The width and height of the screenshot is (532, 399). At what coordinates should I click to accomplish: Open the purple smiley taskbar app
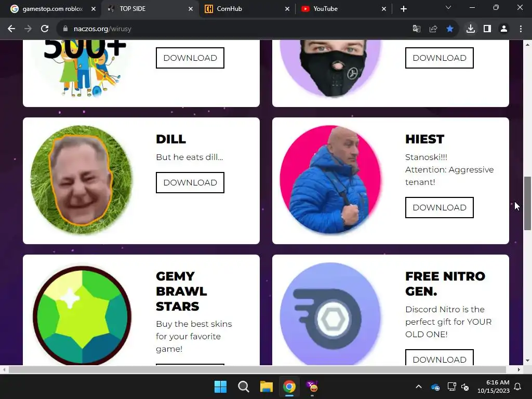click(x=312, y=387)
